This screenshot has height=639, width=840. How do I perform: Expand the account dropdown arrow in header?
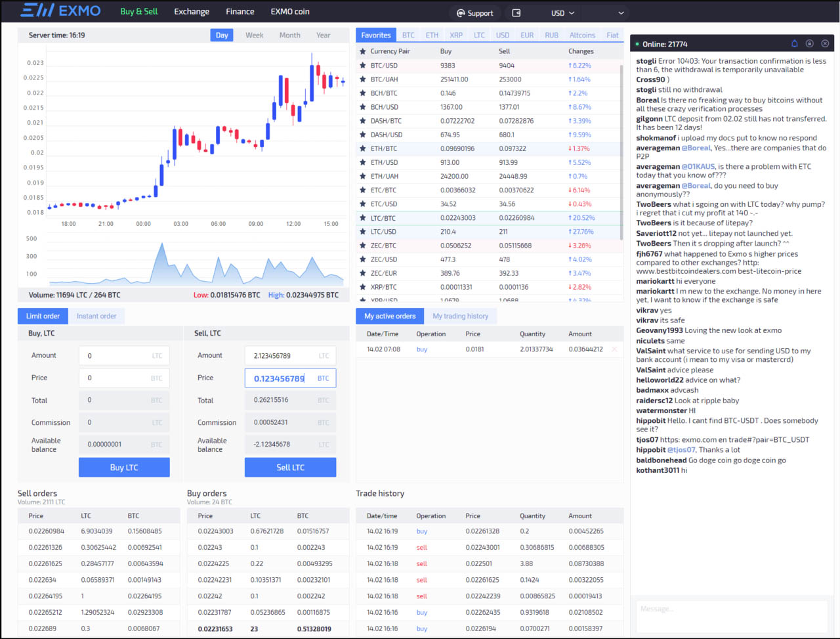(x=621, y=12)
